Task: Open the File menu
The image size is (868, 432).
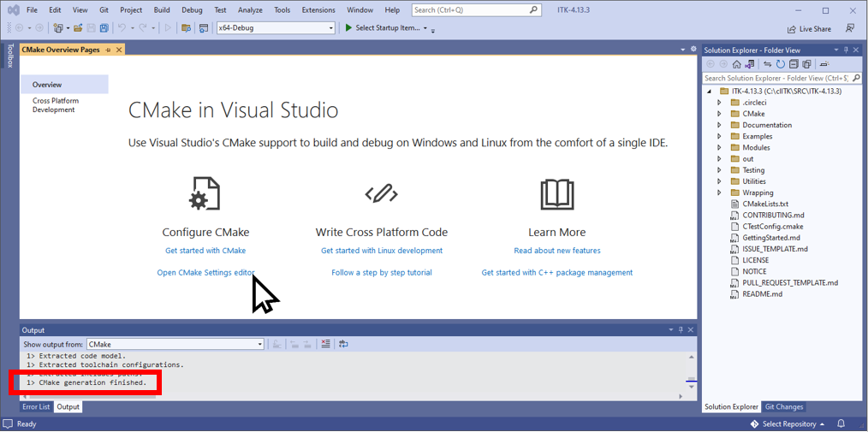Action: pos(33,10)
